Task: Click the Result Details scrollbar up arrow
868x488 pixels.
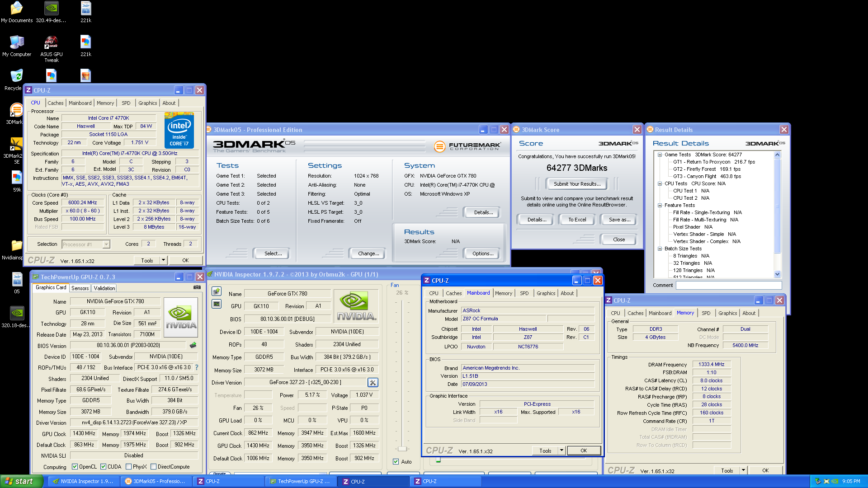Action: 778,155
